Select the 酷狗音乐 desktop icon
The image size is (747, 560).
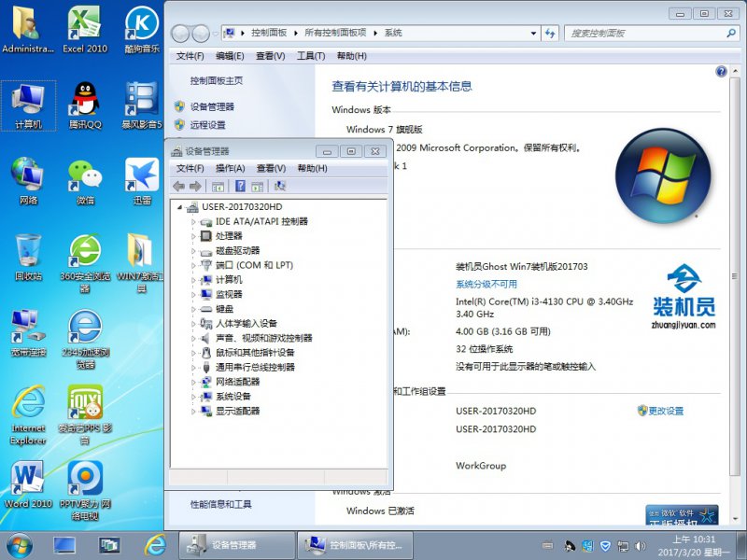pos(142,29)
